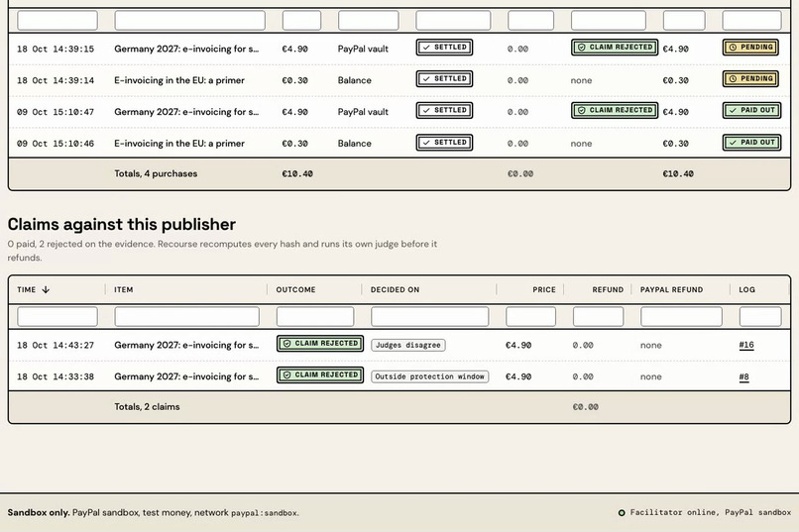The width and height of the screenshot is (799, 532).
Task: Click the PENDING badge for 18 Oct 14:39:15
Action: pos(750,48)
